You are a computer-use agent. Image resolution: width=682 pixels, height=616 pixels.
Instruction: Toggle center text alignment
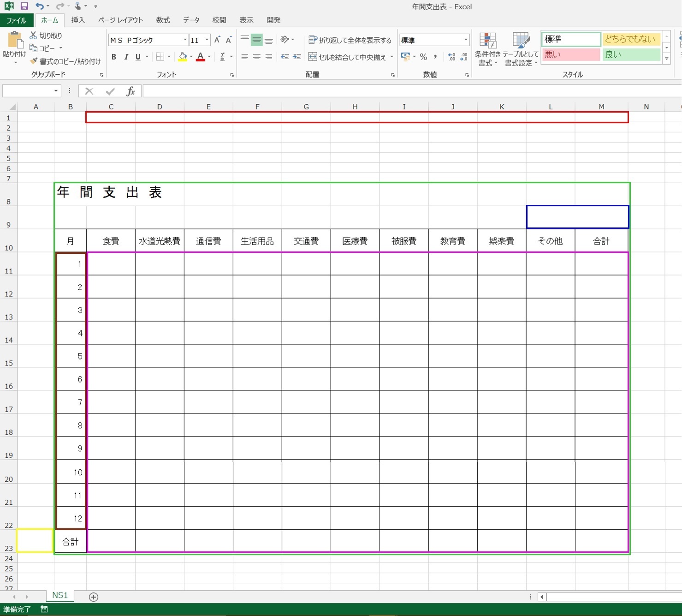pos(256,57)
